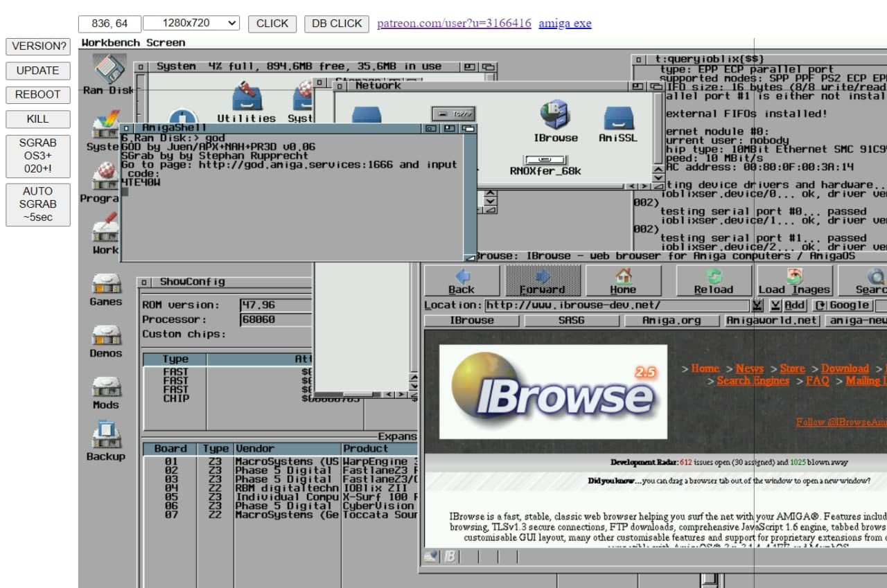This screenshot has width=887, height=588.
Task: Click the IBrowse 2.5 logo image
Action: click(554, 392)
